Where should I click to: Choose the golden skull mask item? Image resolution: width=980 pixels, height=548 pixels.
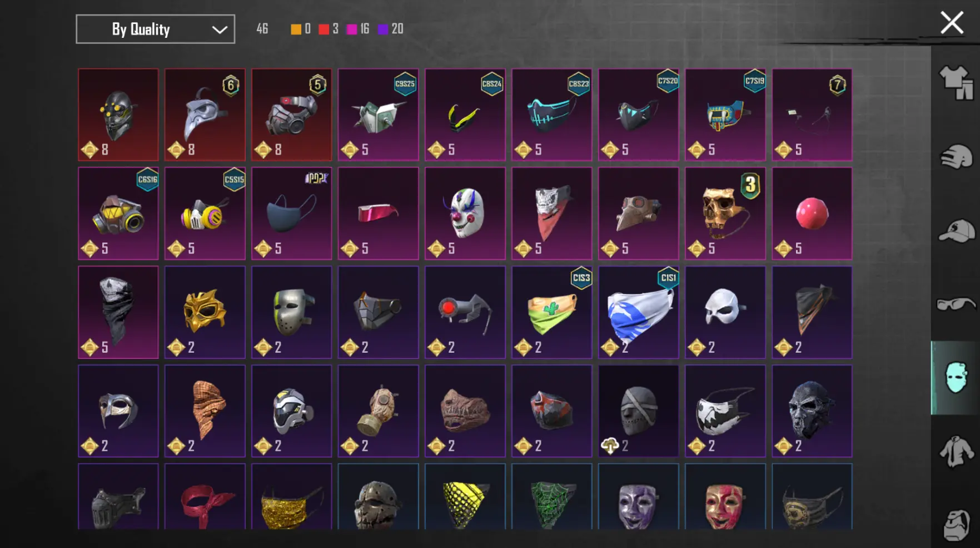(x=725, y=214)
